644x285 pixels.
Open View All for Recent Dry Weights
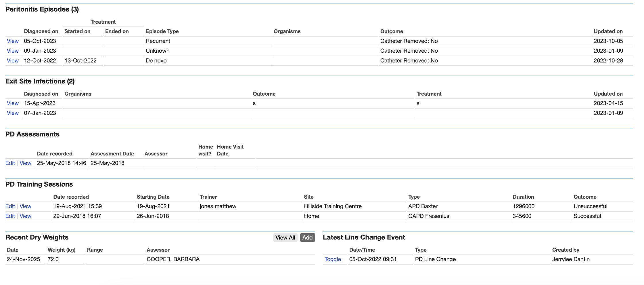click(x=285, y=238)
